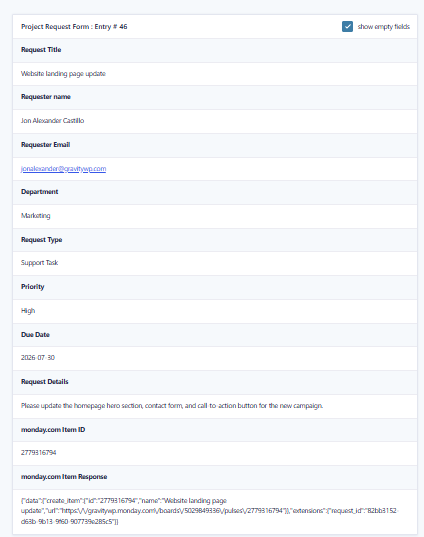This screenshot has width=424, height=537.
Task: Click the 'Due Date' field label
Action: [35, 335]
